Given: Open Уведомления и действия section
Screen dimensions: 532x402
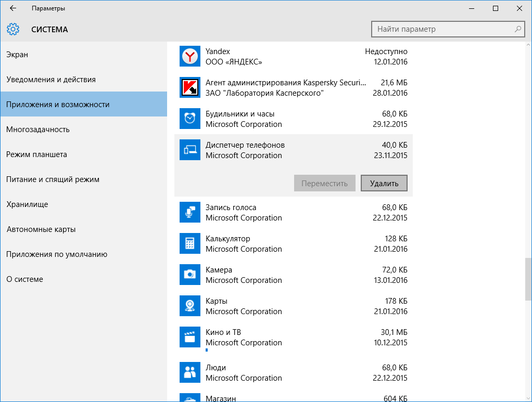Looking at the screenshot, I should [84, 80].
